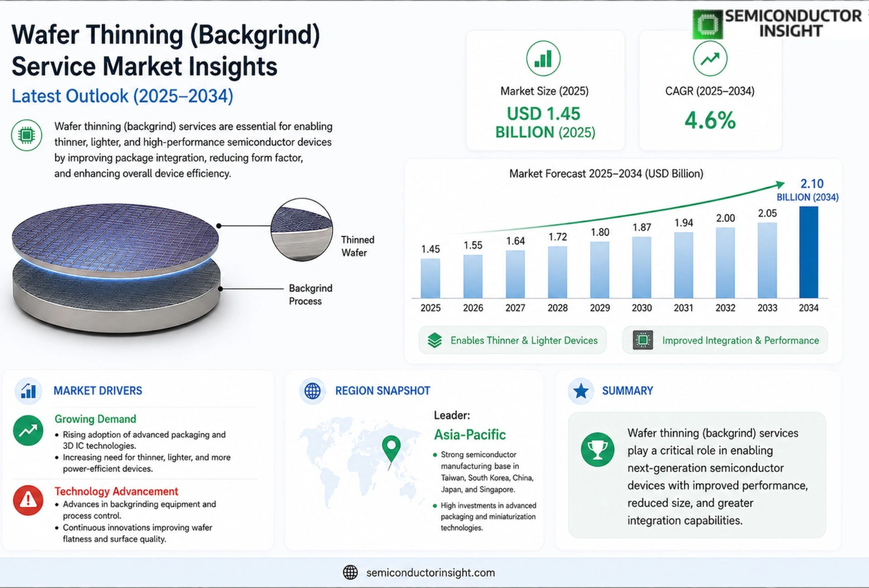
Task: Click the 'Latest Outlook (2025–2034)' subtitle
Action: (122, 96)
